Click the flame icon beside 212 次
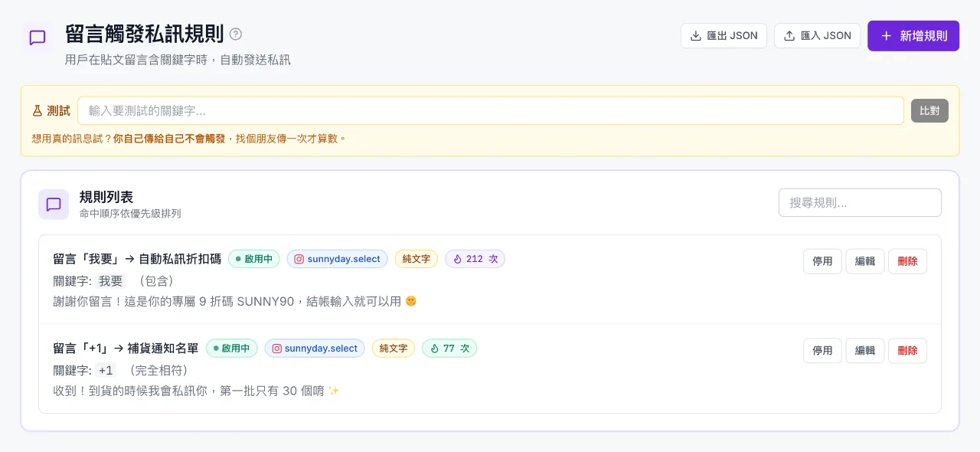The height and width of the screenshot is (452, 980). click(458, 259)
